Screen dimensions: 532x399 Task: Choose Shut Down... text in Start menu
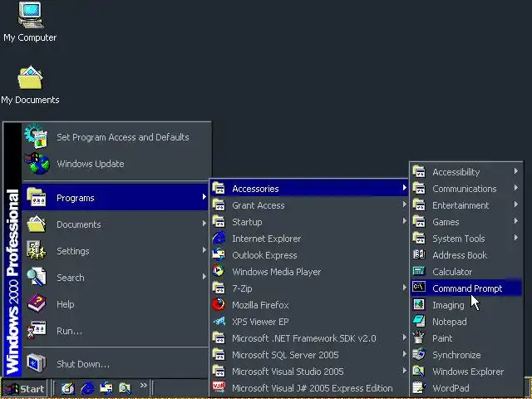tap(83, 364)
